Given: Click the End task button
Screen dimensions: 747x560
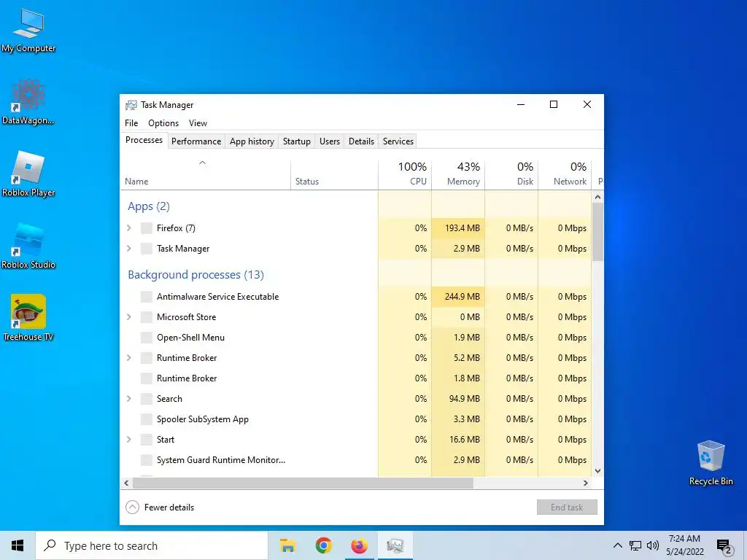Looking at the screenshot, I should 567,507.
